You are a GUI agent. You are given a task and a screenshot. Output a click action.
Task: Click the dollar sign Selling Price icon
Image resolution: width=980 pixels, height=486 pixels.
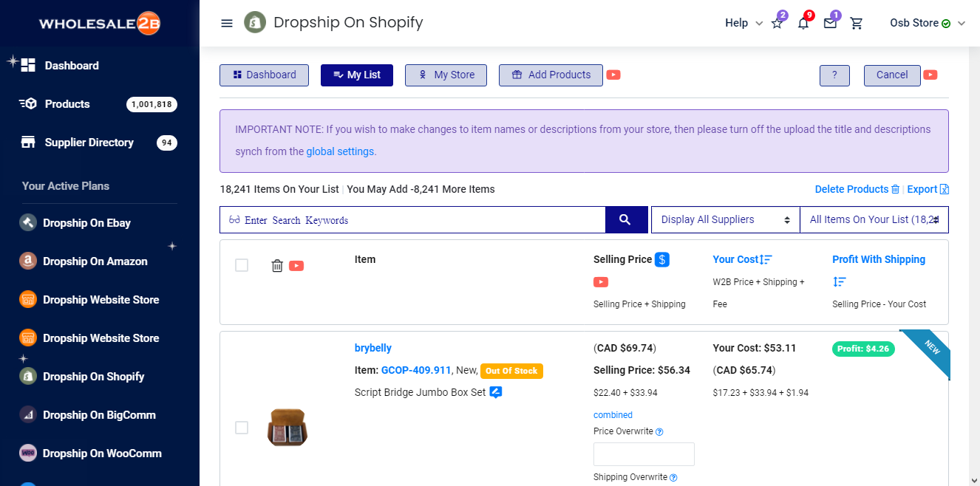662,259
